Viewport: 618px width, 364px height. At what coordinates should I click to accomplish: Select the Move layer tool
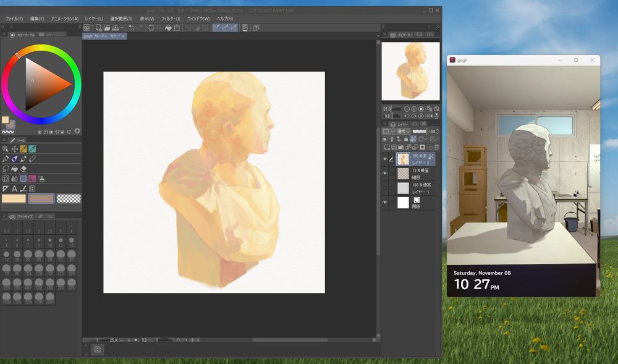[14, 149]
